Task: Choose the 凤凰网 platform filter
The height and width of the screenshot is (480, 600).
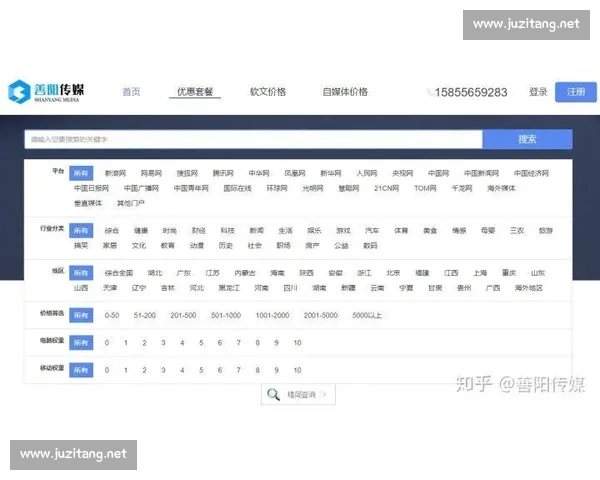Action: pos(295,173)
